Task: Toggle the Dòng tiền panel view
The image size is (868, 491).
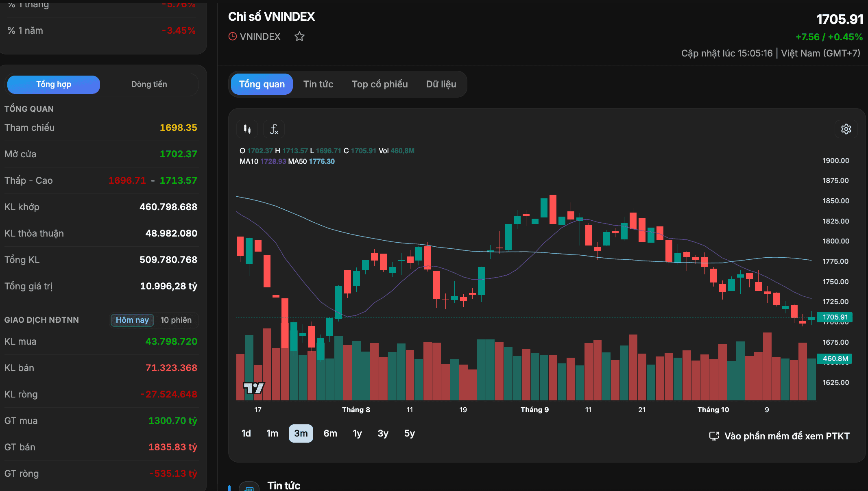Action: click(x=149, y=85)
